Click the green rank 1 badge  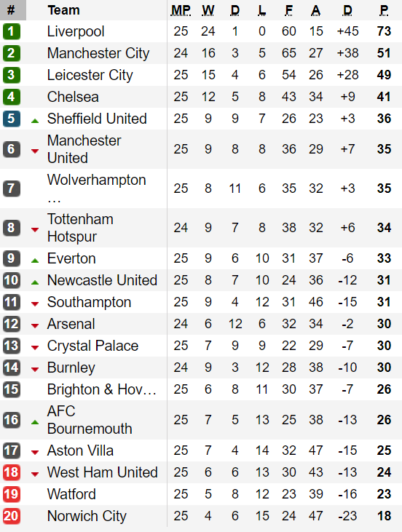pos(11,31)
